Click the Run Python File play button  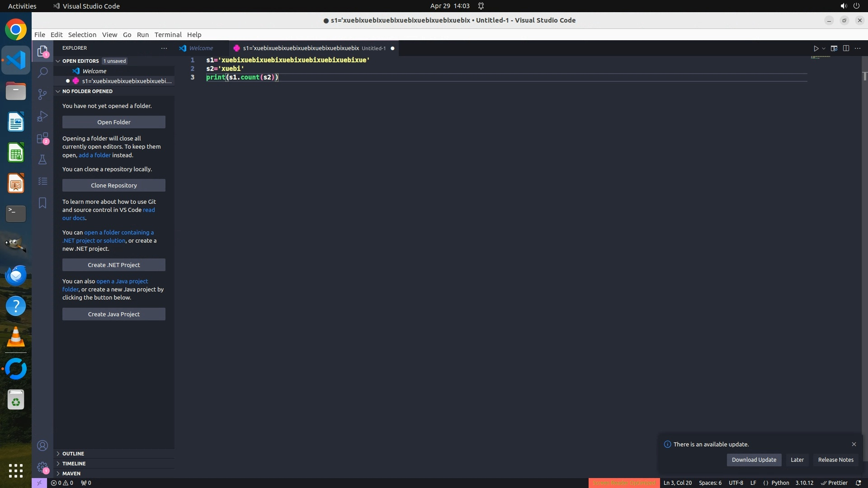pos(816,48)
